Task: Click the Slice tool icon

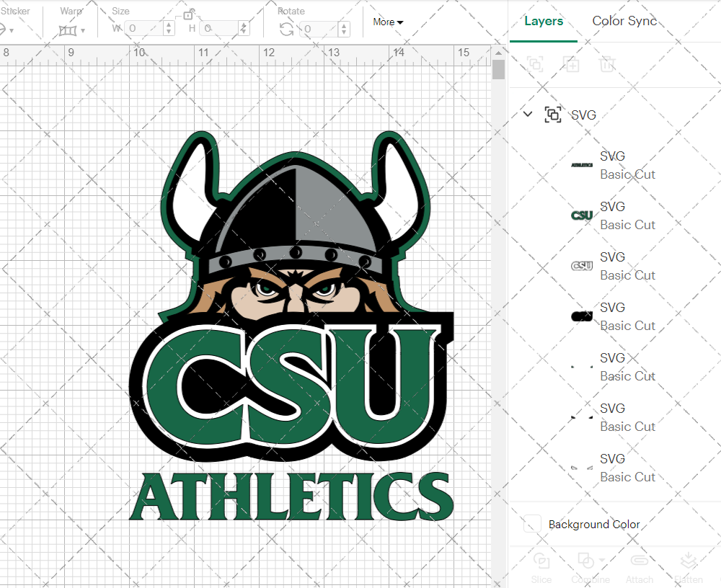Action: [x=541, y=561]
